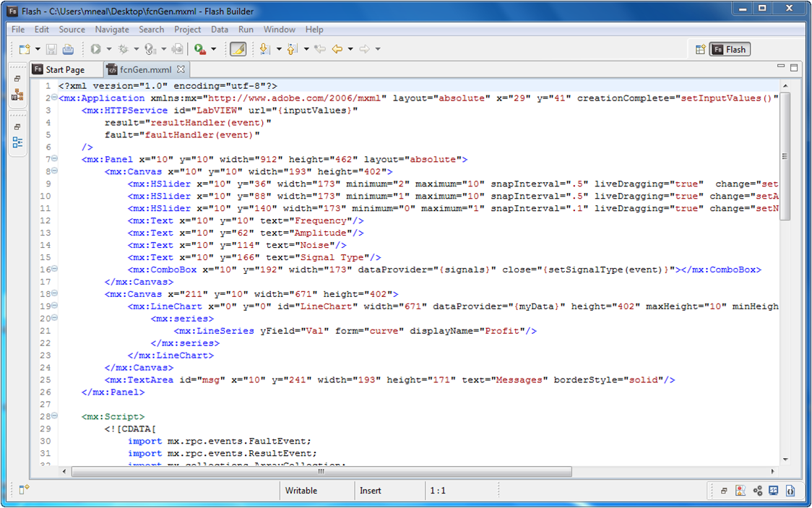Image resolution: width=812 pixels, height=508 pixels.
Task: Click the Export Release Build icon
Action: click(x=177, y=49)
